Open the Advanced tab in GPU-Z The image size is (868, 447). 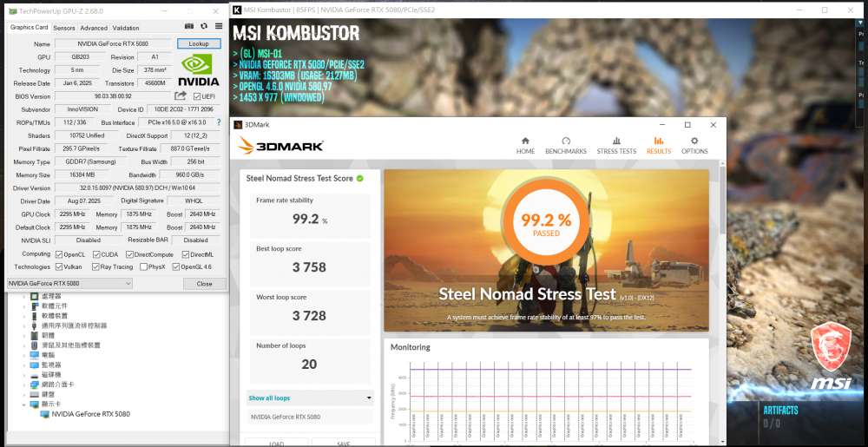94,29
